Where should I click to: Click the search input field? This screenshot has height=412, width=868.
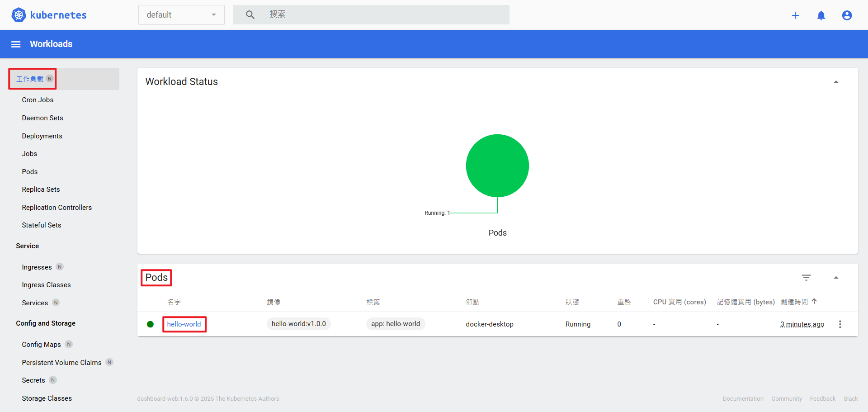371,14
